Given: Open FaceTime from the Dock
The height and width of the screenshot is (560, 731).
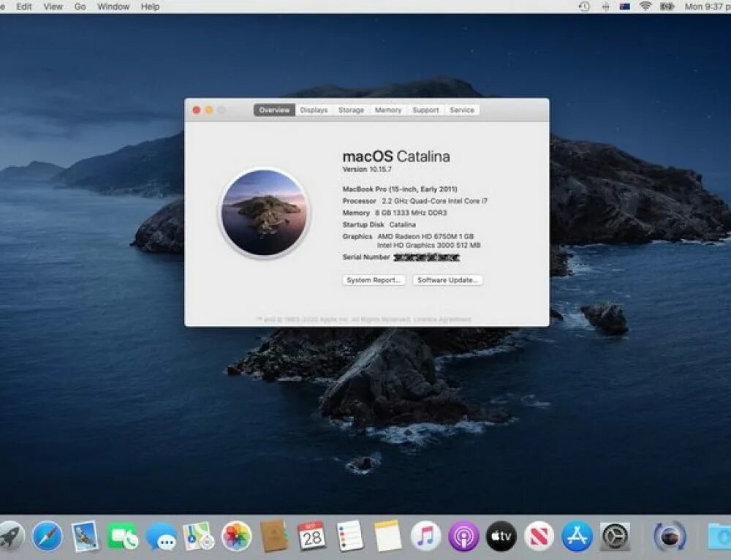Looking at the screenshot, I should [122, 536].
